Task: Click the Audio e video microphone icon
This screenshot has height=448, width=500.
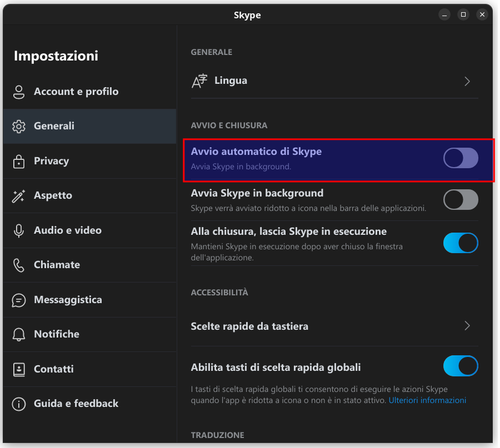Action: [x=19, y=231]
